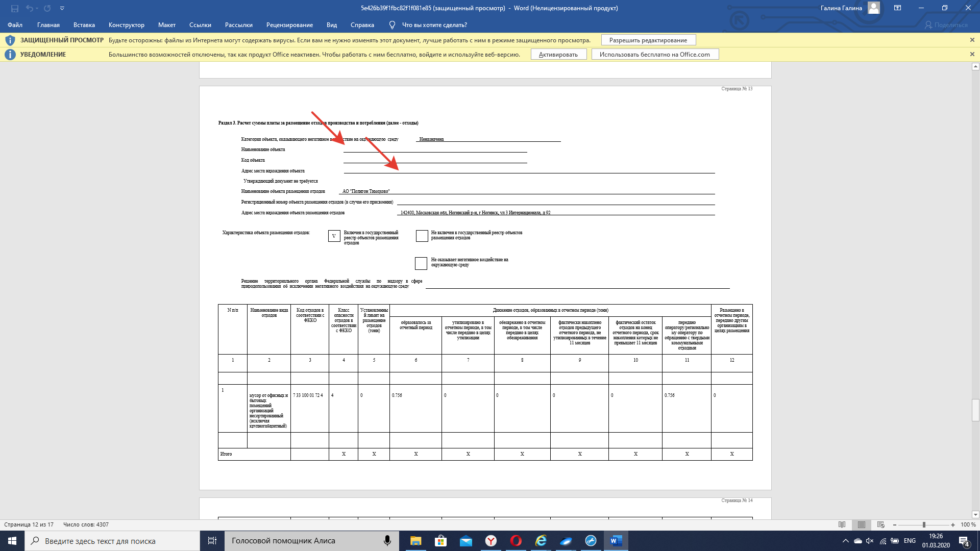
Task: Open Ribbon Display Options icon
Action: click(897, 8)
